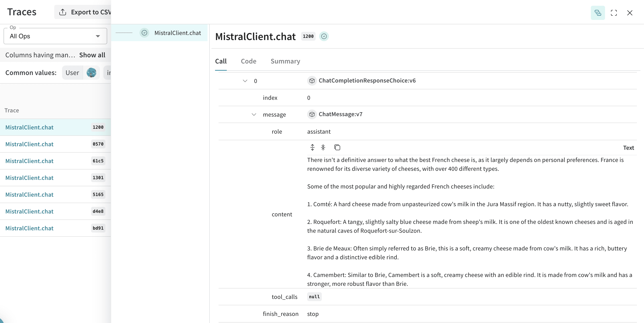Click the 1200 ID badge beside the title
The width and height of the screenshot is (644, 323).
(x=308, y=37)
